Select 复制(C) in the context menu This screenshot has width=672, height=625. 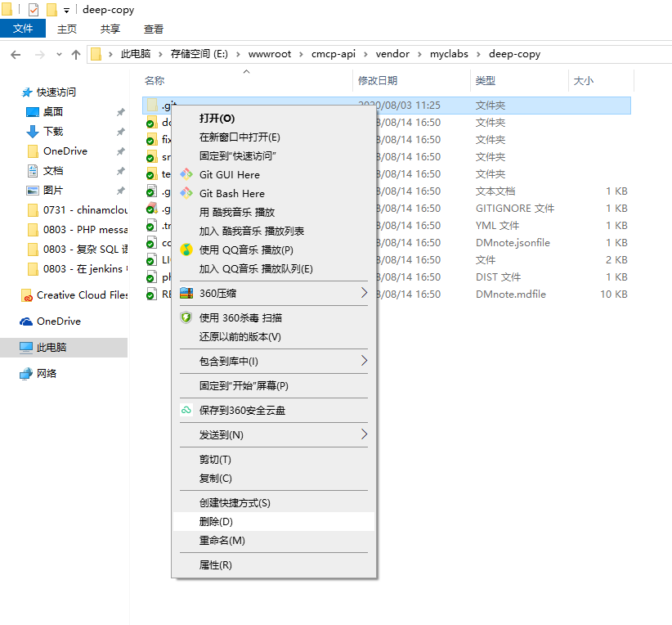pyautogui.click(x=274, y=479)
